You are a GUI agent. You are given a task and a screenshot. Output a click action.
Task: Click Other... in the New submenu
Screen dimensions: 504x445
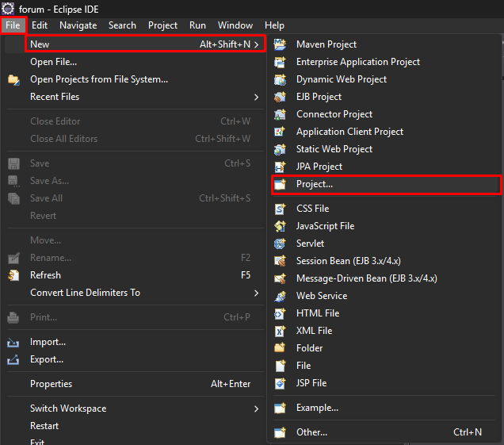point(311,432)
